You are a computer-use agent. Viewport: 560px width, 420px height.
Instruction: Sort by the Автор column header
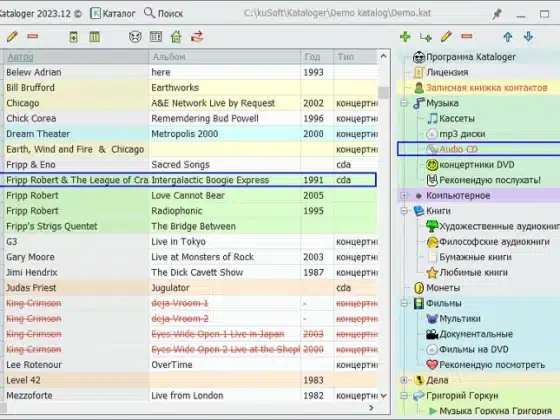76,57
